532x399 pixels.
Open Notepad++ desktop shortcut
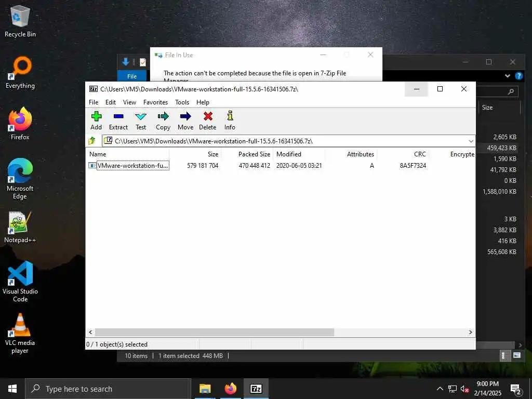(x=20, y=227)
